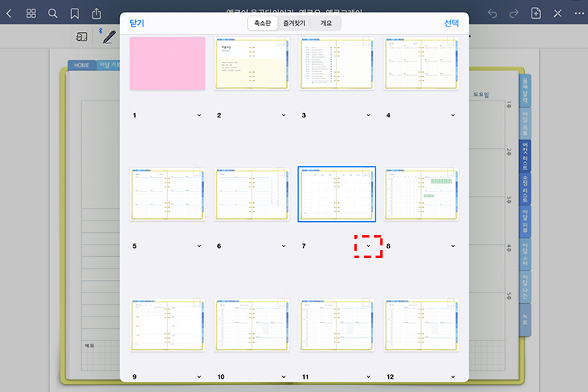Open the share/export icon
588x392 pixels.
(x=96, y=13)
